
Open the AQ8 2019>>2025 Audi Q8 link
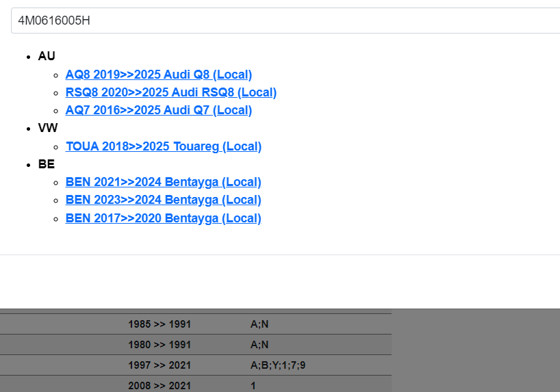pos(158,75)
